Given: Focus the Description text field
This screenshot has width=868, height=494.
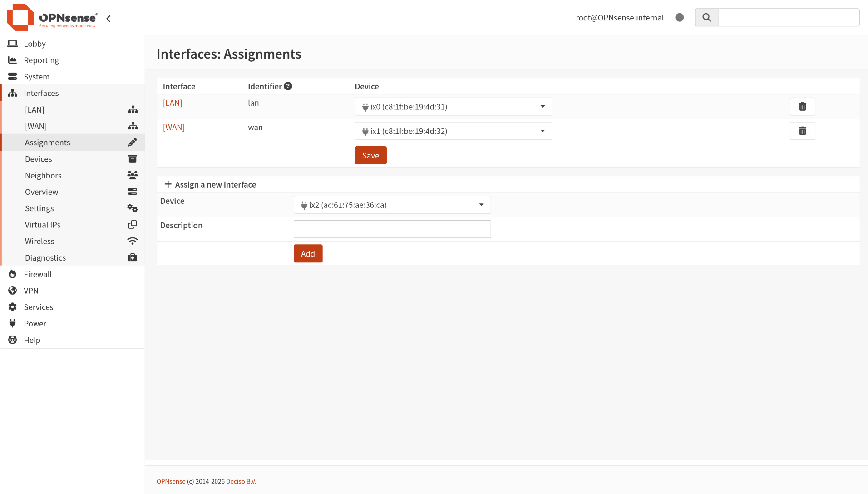Looking at the screenshot, I should tap(392, 229).
